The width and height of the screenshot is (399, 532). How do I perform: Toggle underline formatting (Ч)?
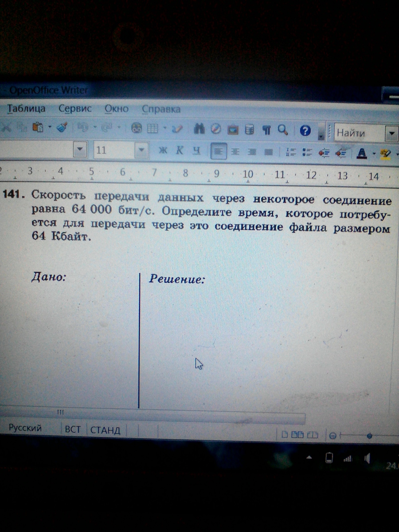pyautogui.click(x=196, y=150)
